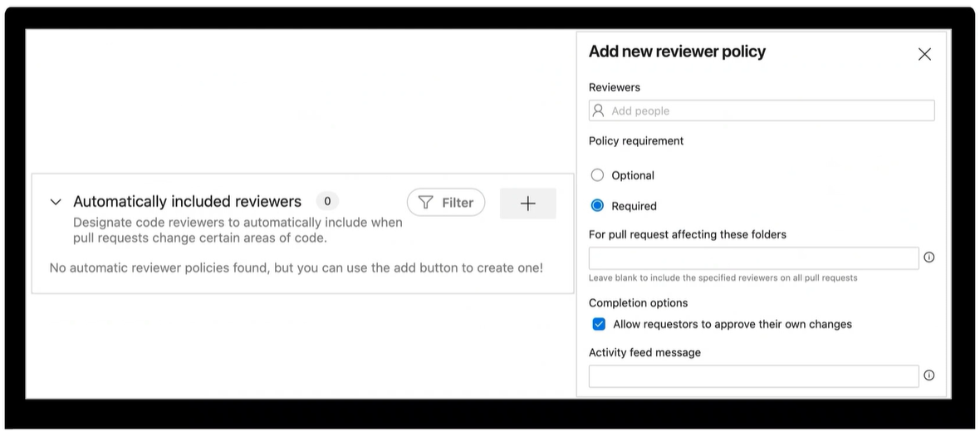980x432 pixels.
Task: Click the Activity feed message input
Action: click(754, 376)
